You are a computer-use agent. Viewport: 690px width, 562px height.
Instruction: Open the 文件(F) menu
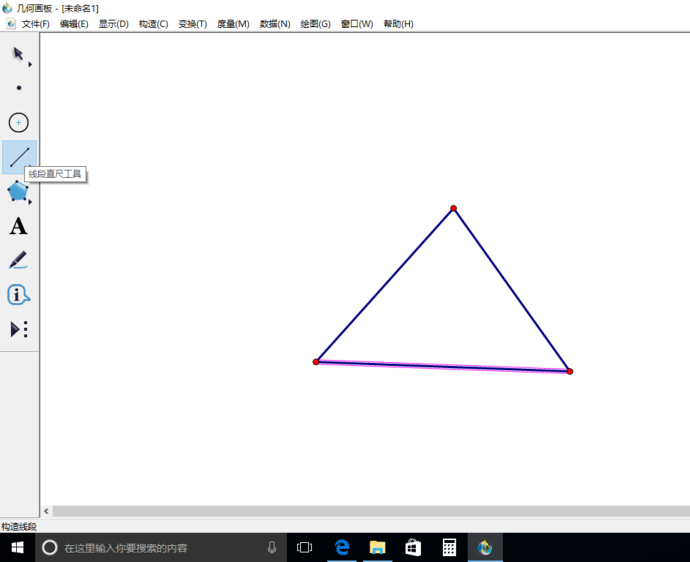tap(35, 23)
